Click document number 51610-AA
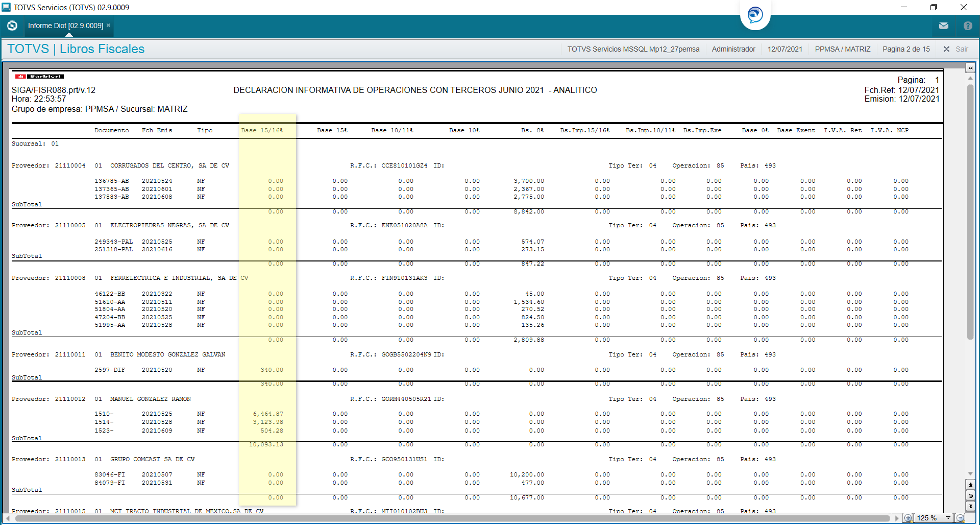This screenshot has height=525, width=980. 109,302
